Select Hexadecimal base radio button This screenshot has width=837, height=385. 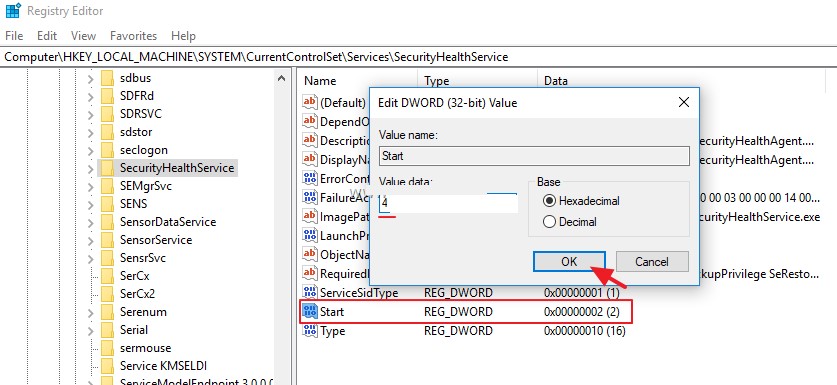pyautogui.click(x=549, y=201)
